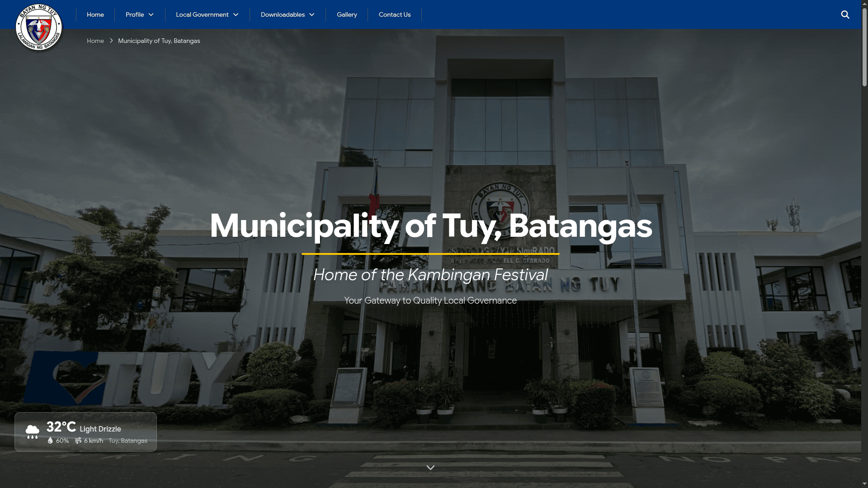Click the Tuy, Batangas weather location

point(128,441)
